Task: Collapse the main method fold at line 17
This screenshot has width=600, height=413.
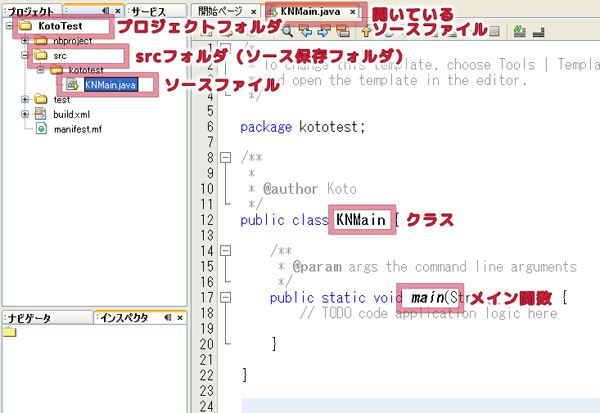Action: [x=226, y=297]
